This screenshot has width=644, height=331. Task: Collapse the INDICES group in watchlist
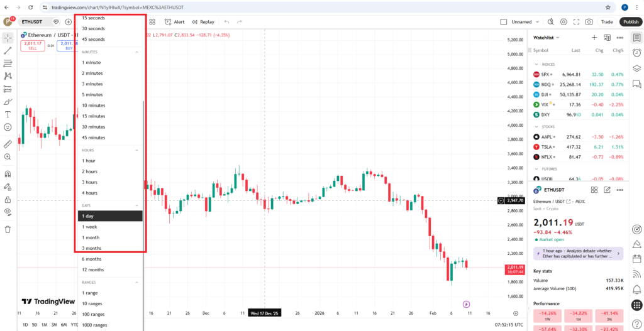click(536, 63)
